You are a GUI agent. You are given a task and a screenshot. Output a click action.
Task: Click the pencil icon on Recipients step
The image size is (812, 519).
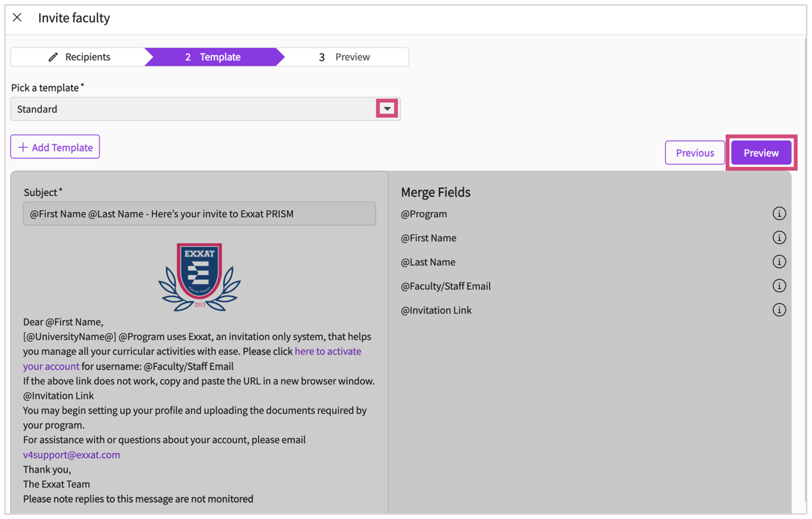[x=53, y=57]
